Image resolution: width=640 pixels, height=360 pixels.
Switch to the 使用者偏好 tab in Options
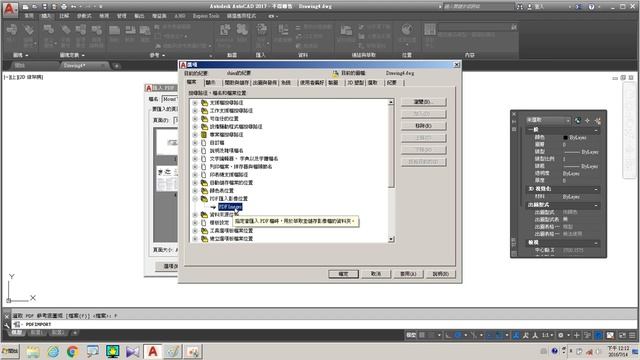(311, 82)
